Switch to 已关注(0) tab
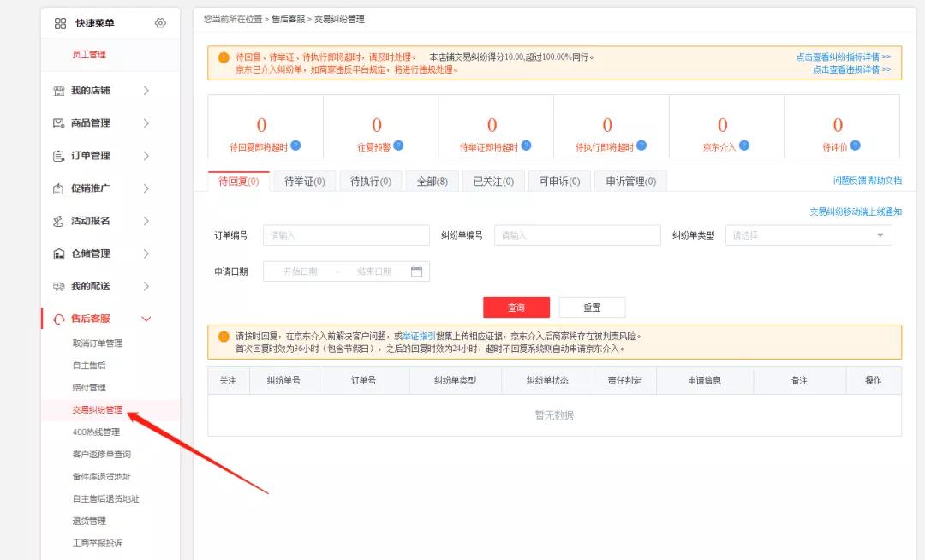The height and width of the screenshot is (560, 925). pos(493,181)
